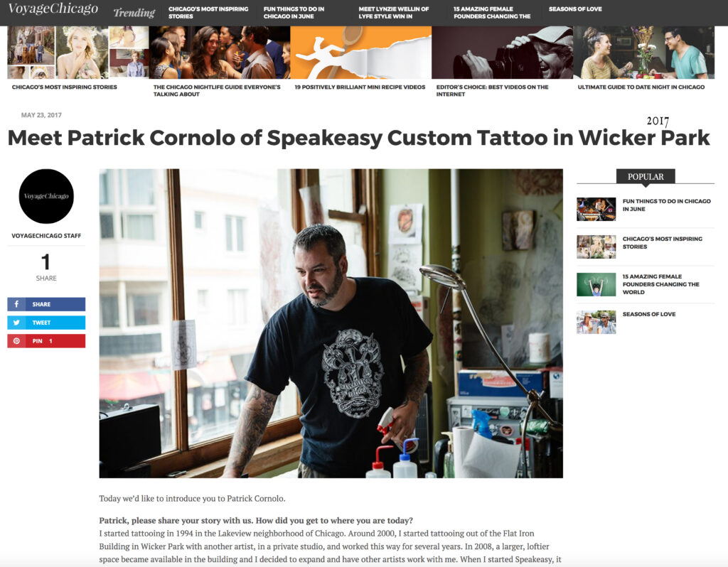Click the round VoyageChicago author avatar
This screenshot has height=567, width=728.
click(46, 196)
